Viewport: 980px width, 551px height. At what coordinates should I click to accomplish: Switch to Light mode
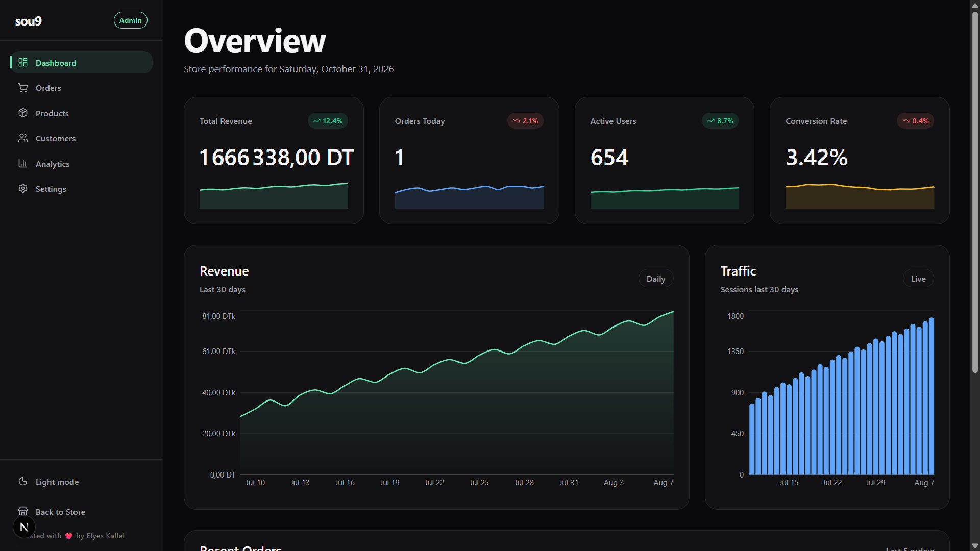(x=81, y=482)
